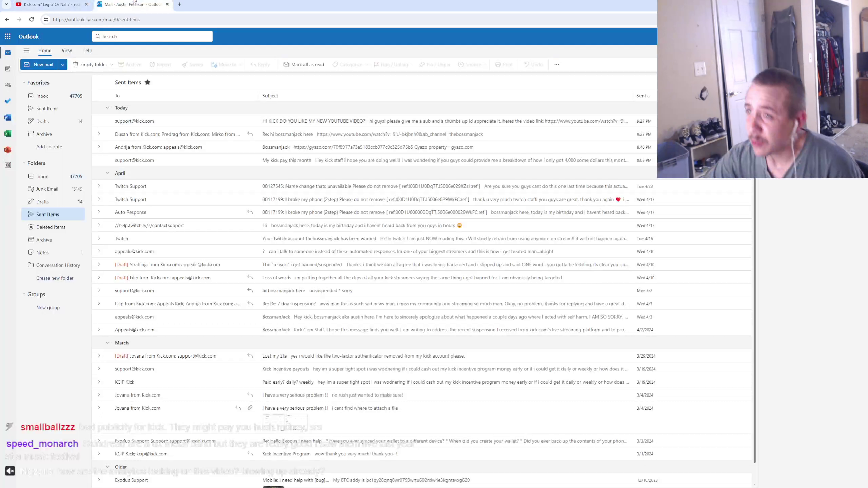868x488 pixels.
Task: Click the site info icon in address bar
Action: coord(46,19)
